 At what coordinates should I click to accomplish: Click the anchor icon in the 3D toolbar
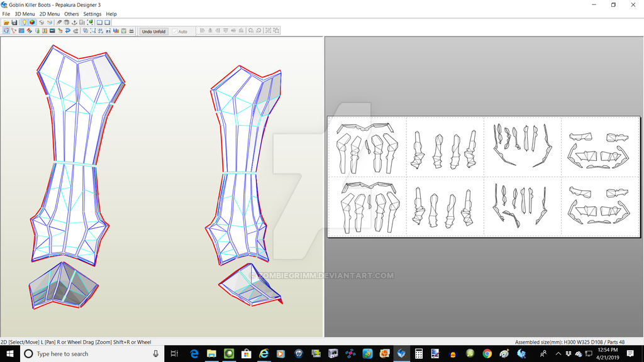[x=74, y=23]
